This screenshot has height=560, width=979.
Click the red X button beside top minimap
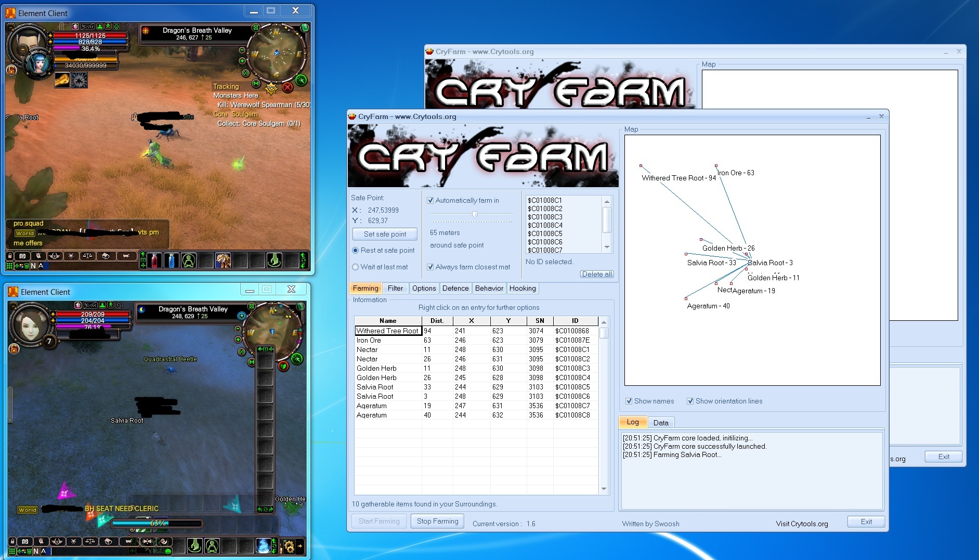click(287, 87)
